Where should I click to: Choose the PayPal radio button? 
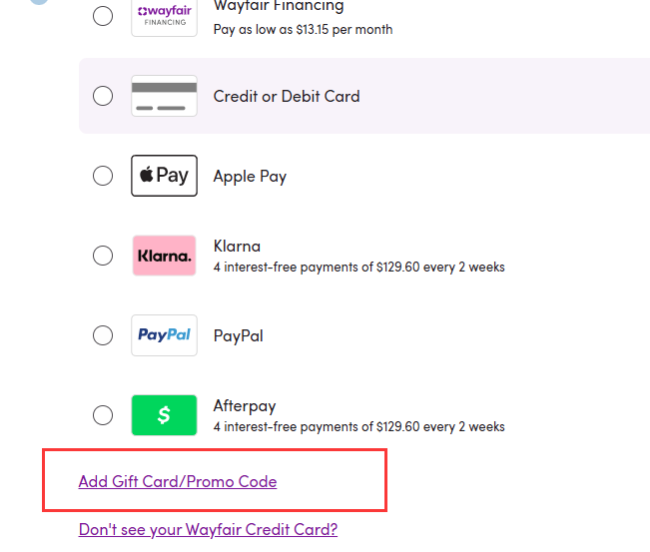click(103, 336)
